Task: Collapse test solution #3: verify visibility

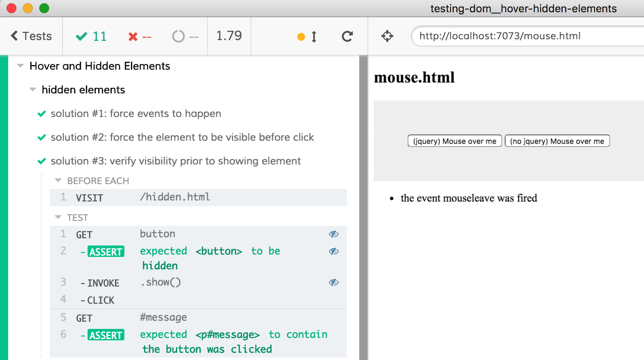Action: pyautogui.click(x=176, y=161)
